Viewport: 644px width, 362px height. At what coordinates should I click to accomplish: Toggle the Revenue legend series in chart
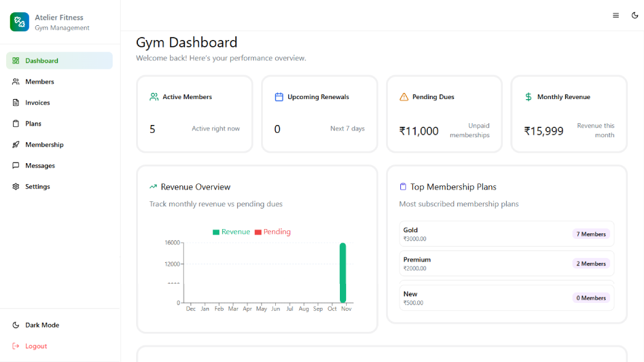[231, 232]
